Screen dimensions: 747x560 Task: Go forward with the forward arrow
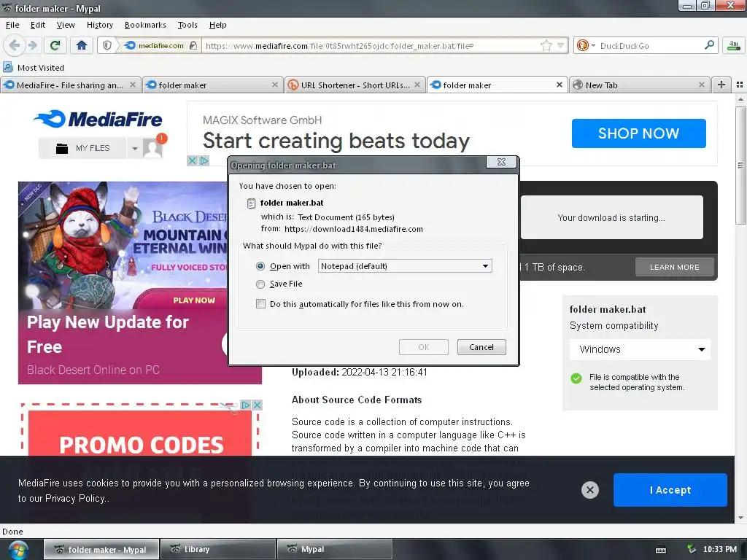pos(32,45)
